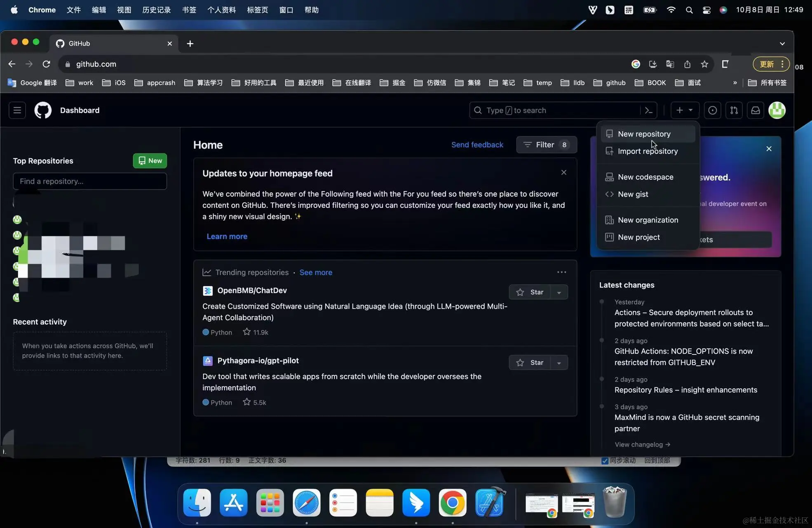Expand the ChatDev star list dropdown arrow
This screenshot has width=812, height=528.
559,292
